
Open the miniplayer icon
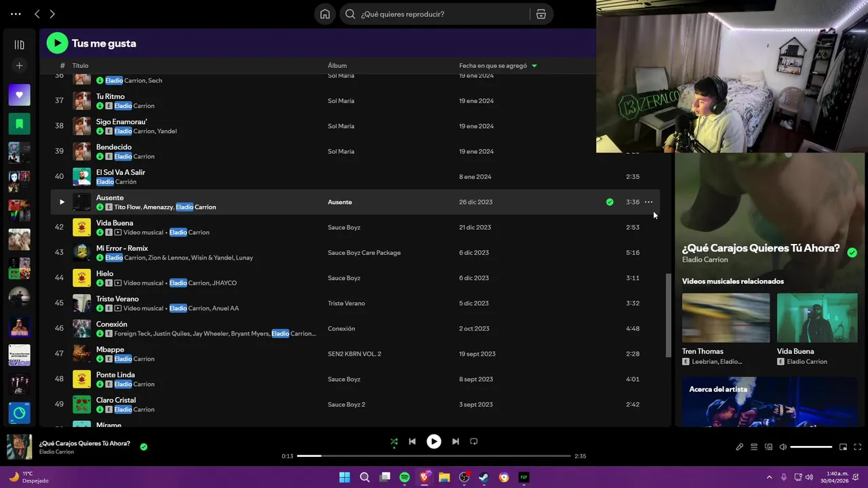[x=843, y=447]
